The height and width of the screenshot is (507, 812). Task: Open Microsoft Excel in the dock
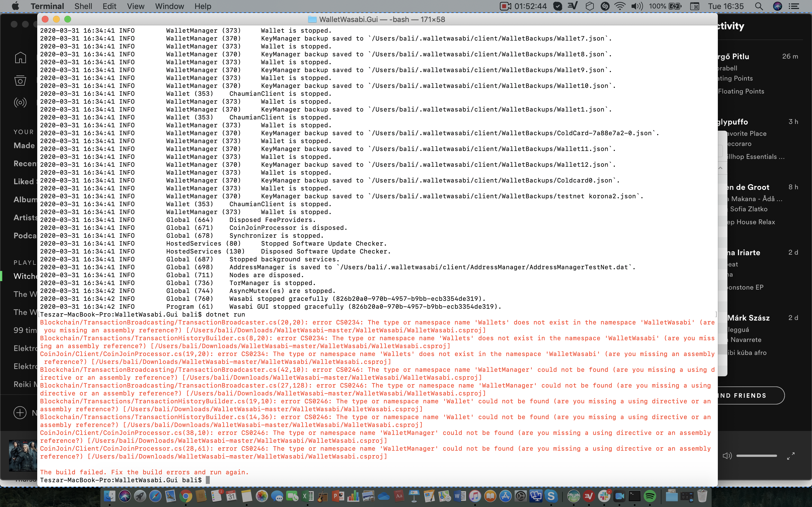coord(307,496)
